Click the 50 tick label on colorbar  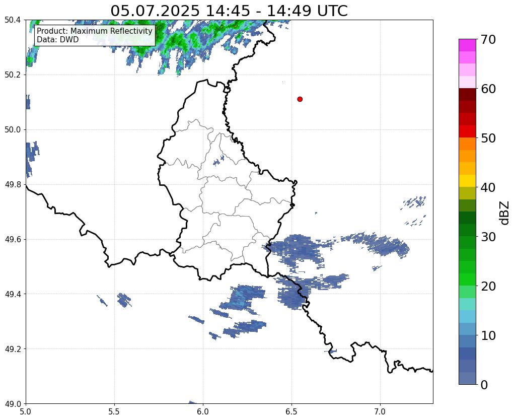point(488,138)
